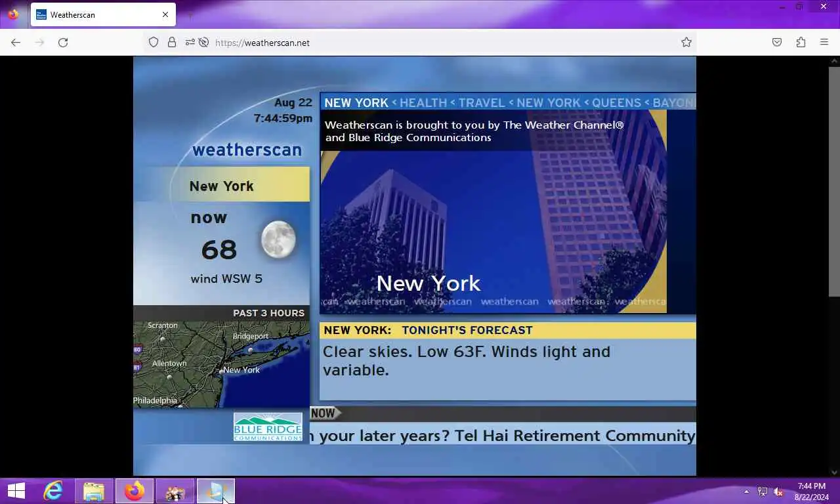The width and height of the screenshot is (840, 504).
Task: Click the wind WSW 5 reading
Action: [226, 278]
